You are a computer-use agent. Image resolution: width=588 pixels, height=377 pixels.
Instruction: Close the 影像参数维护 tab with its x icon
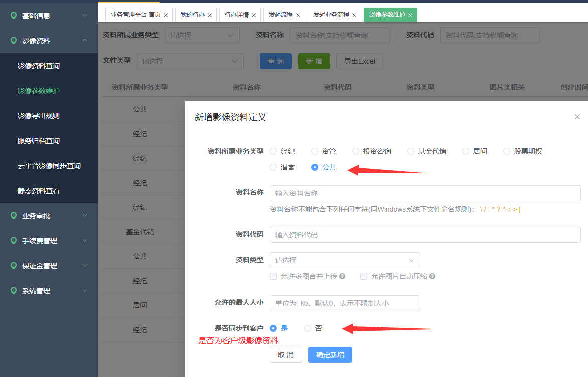pos(410,15)
